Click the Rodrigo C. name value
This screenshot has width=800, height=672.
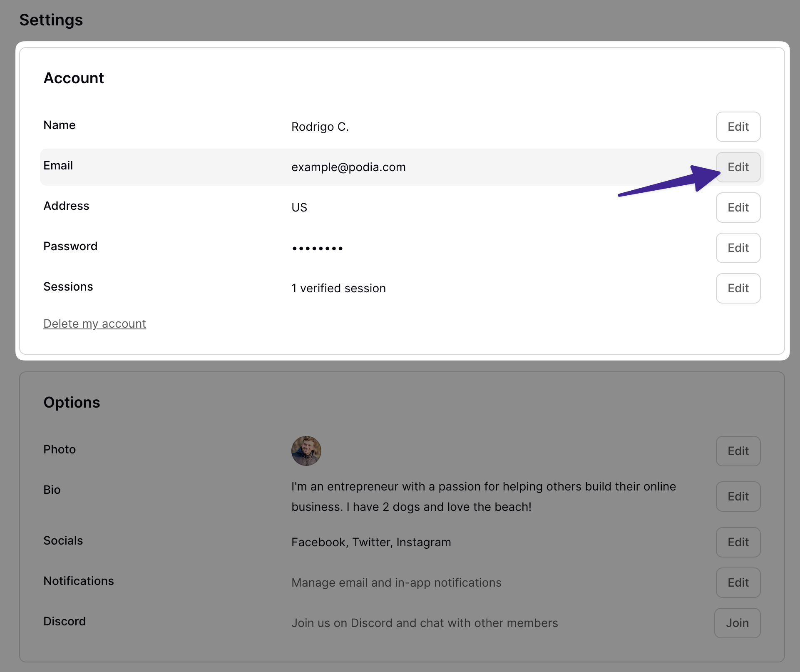(320, 127)
